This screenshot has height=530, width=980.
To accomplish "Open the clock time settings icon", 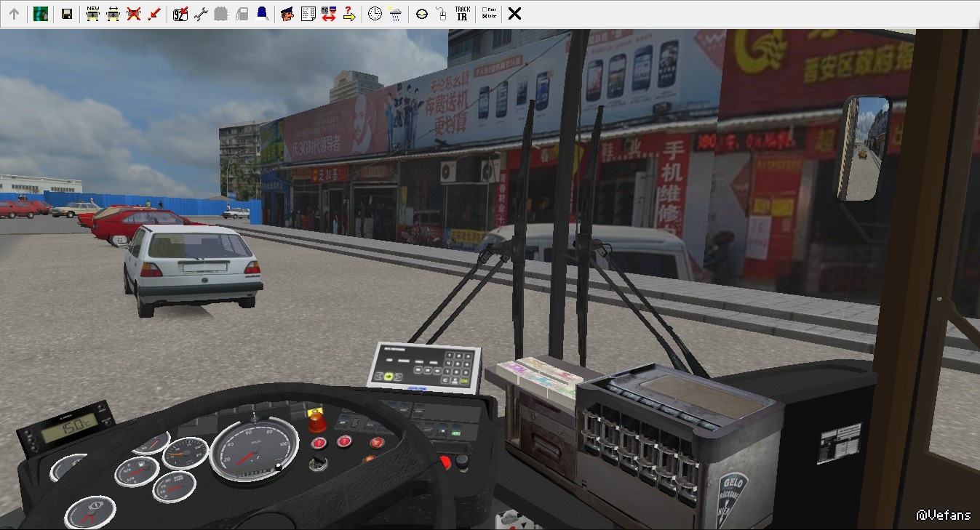I will 375,14.
